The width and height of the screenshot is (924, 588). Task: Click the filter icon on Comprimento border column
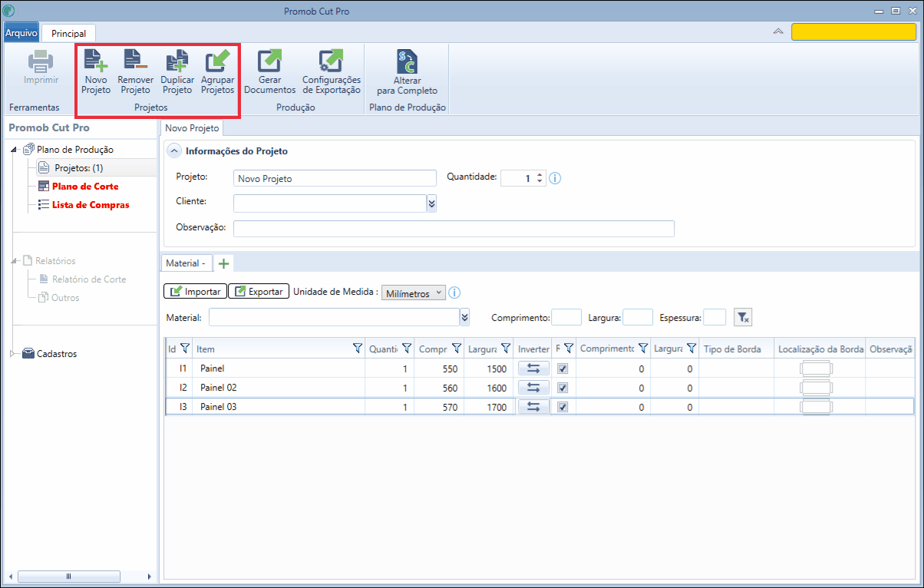[643, 349]
